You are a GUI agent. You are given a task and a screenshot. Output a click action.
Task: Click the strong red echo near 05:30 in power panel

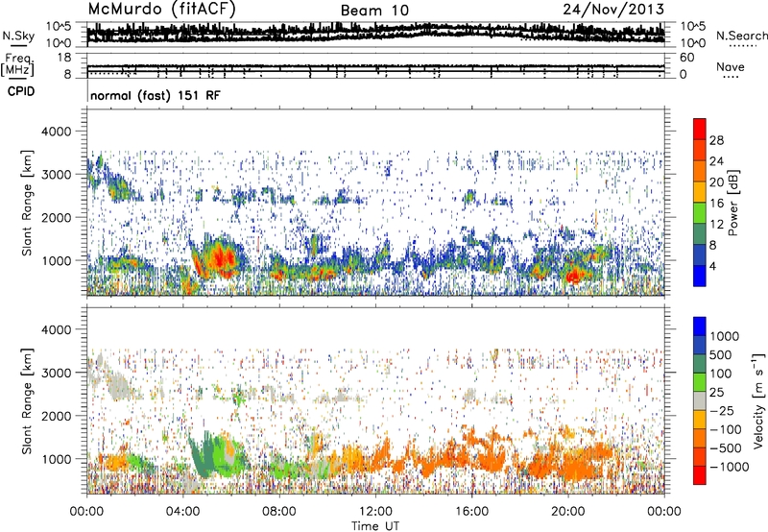[223, 257]
